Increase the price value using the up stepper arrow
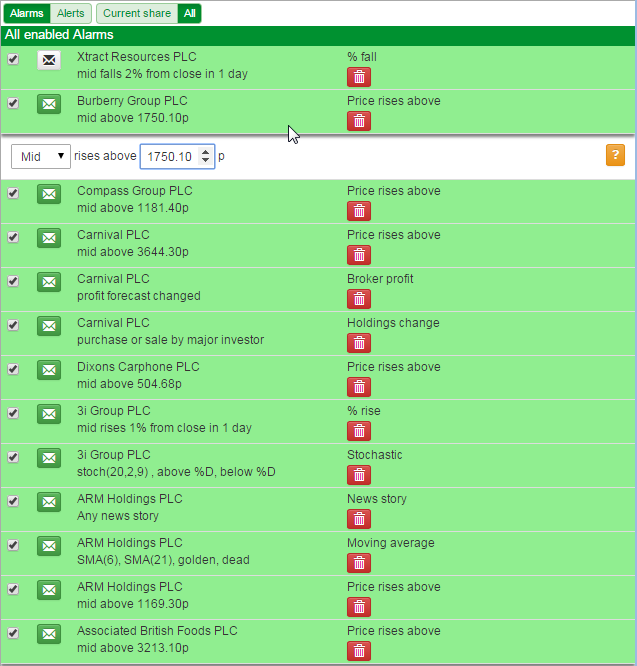 pos(206,152)
